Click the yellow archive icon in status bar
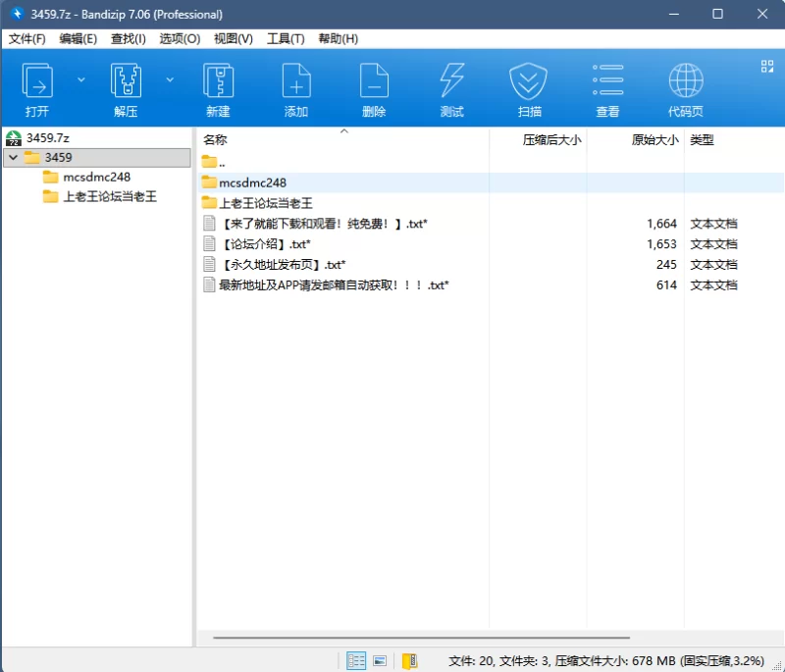The height and width of the screenshot is (672, 785). coord(409,661)
